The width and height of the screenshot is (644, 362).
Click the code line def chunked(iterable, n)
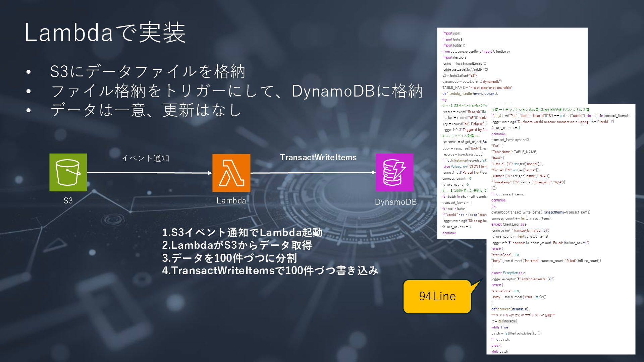510,309
